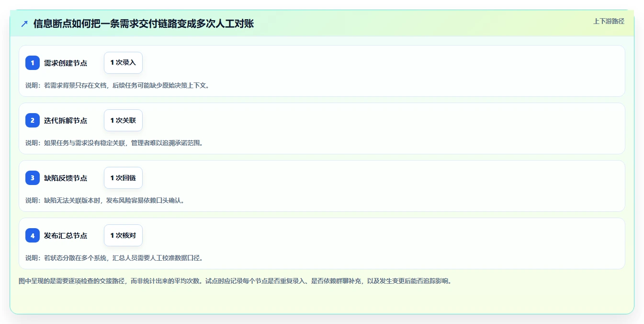
Task: Click the number 3 step badge
Action: click(33, 178)
